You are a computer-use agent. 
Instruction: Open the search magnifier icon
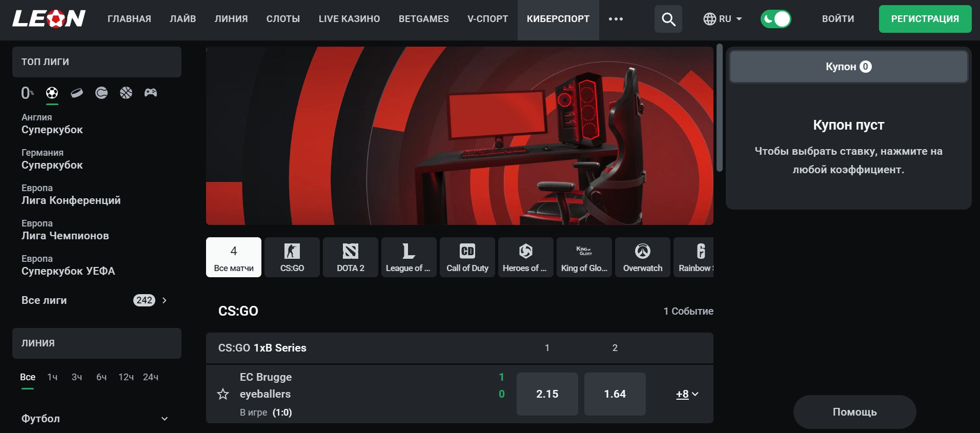668,19
